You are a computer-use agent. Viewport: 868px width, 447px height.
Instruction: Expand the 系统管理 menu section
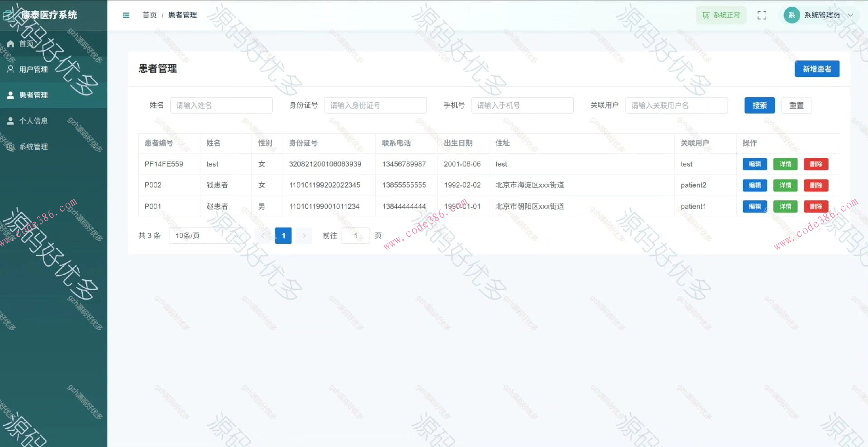[x=34, y=147]
